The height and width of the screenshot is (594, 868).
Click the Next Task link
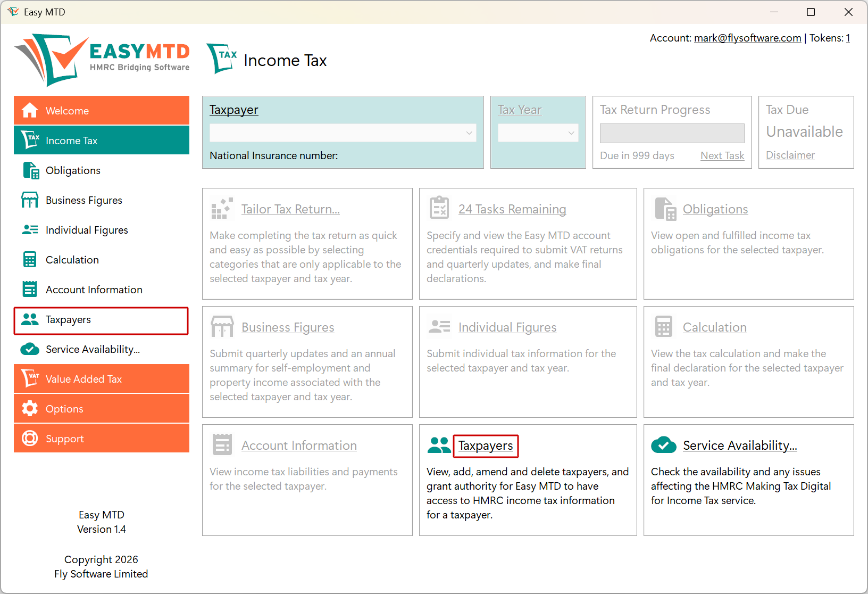click(x=722, y=155)
